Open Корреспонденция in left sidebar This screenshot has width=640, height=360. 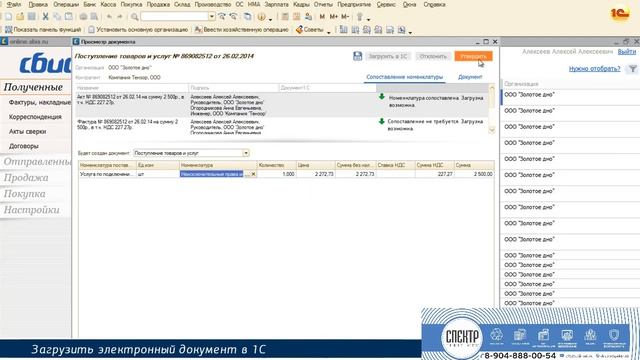pyautogui.click(x=35, y=117)
